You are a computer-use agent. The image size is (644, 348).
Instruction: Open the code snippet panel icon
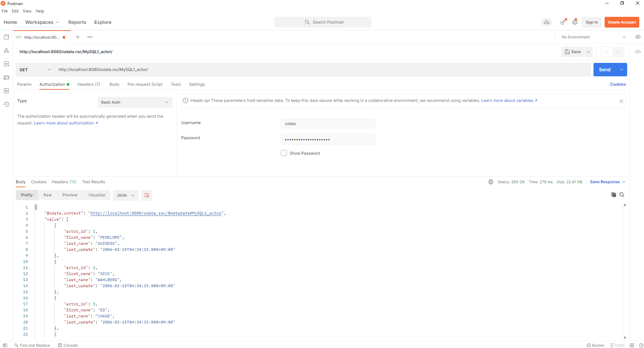[x=638, y=52]
